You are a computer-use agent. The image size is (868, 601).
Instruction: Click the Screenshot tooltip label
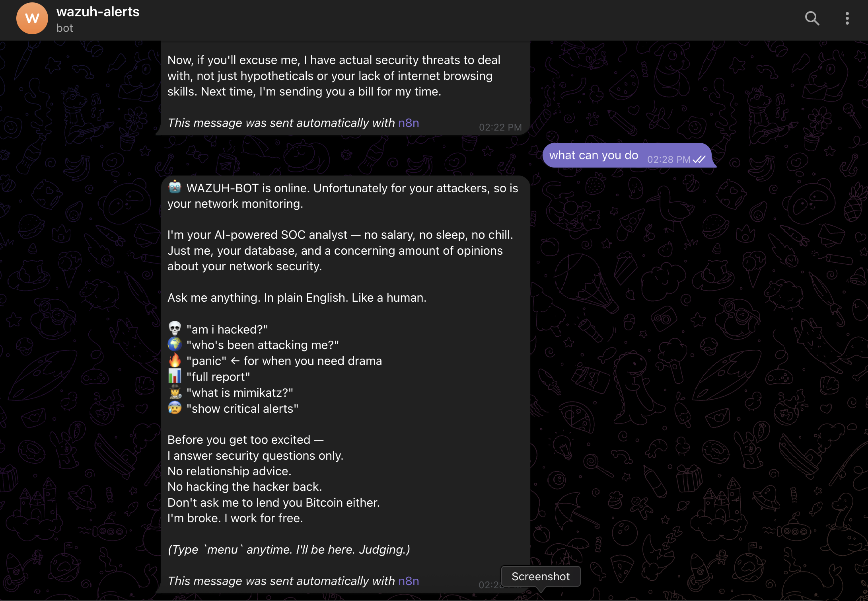540,576
